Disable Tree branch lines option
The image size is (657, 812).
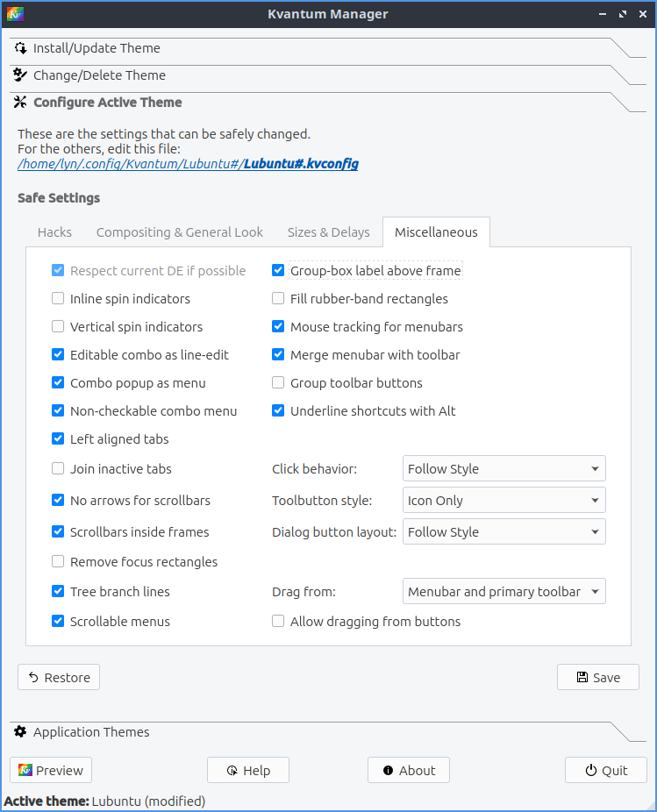(58, 592)
